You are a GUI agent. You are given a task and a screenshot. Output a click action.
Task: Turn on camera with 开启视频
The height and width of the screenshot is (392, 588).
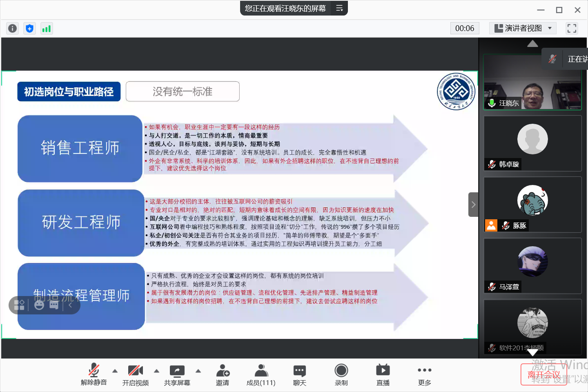(135, 375)
